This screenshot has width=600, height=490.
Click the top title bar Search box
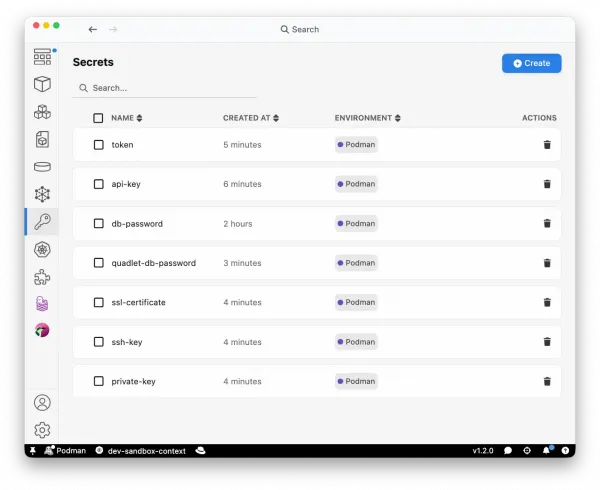coord(300,29)
